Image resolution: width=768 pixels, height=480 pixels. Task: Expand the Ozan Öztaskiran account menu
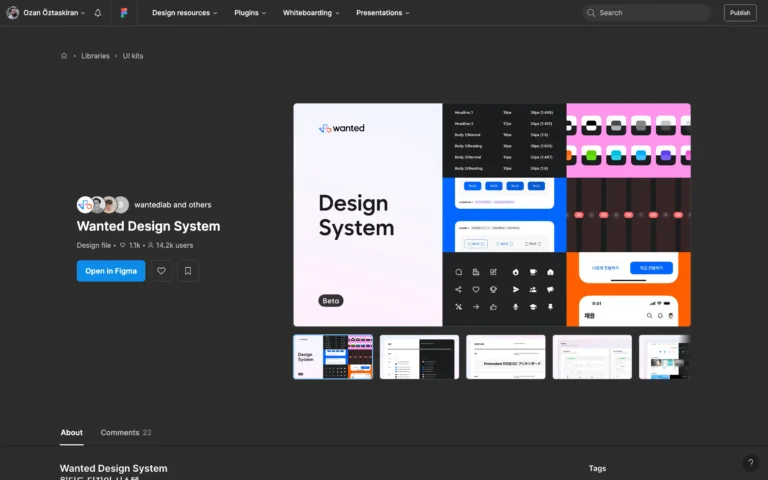[54, 13]
